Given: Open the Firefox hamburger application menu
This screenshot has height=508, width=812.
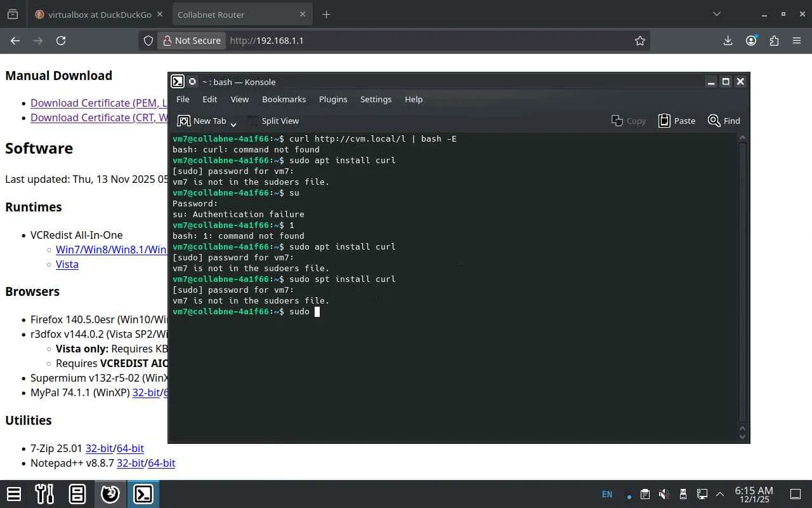Looking at the screenshot, I should coord(797,41).
